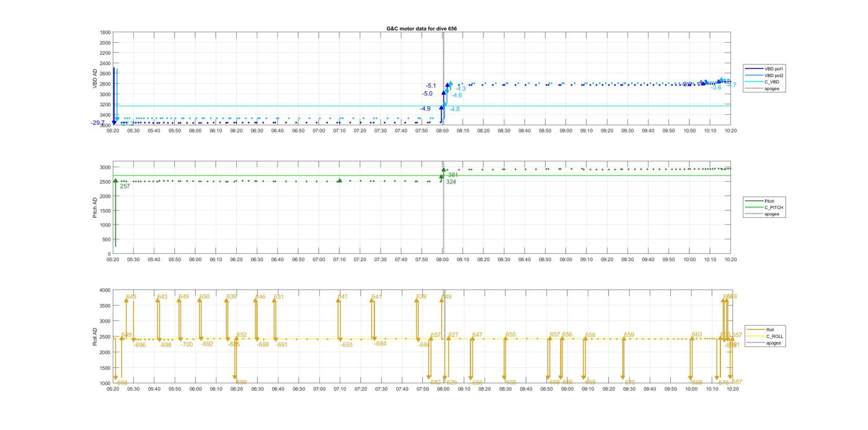Click the '-3.6' VBD data label

point(716,87)
